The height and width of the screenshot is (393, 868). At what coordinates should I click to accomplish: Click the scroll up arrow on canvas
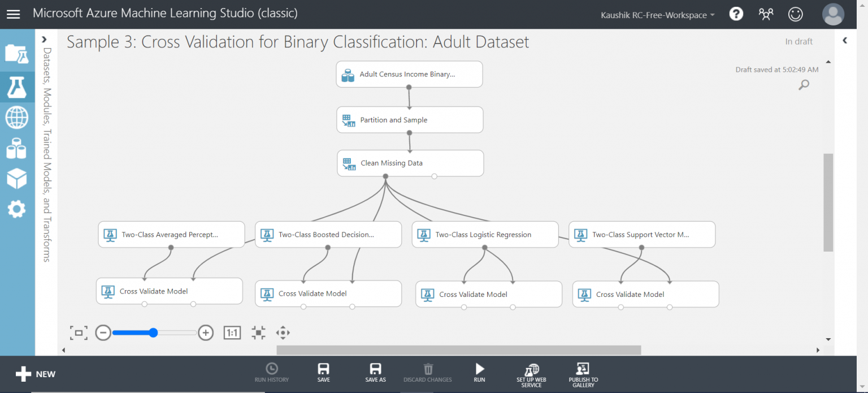[x=828, y=61]
